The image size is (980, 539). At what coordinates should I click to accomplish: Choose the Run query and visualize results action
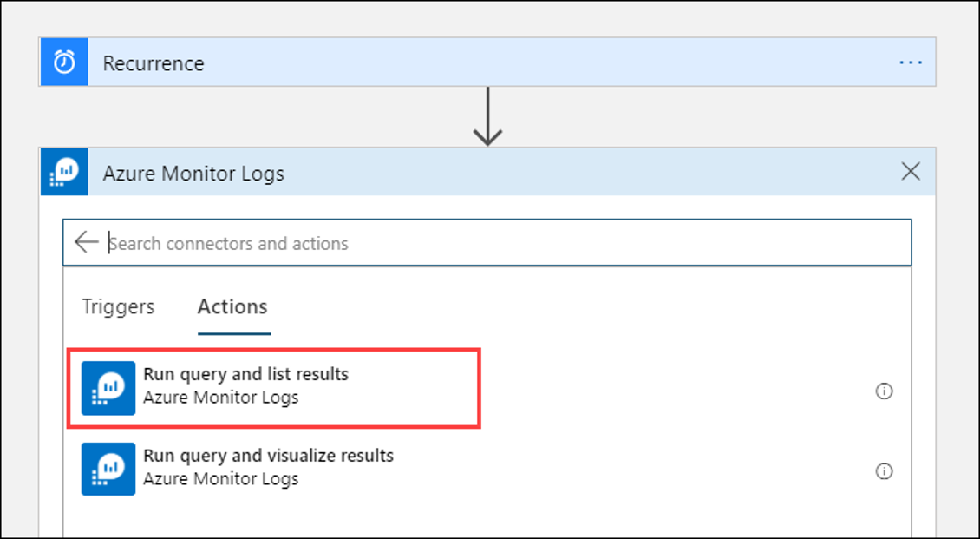(x=274, y=469)
